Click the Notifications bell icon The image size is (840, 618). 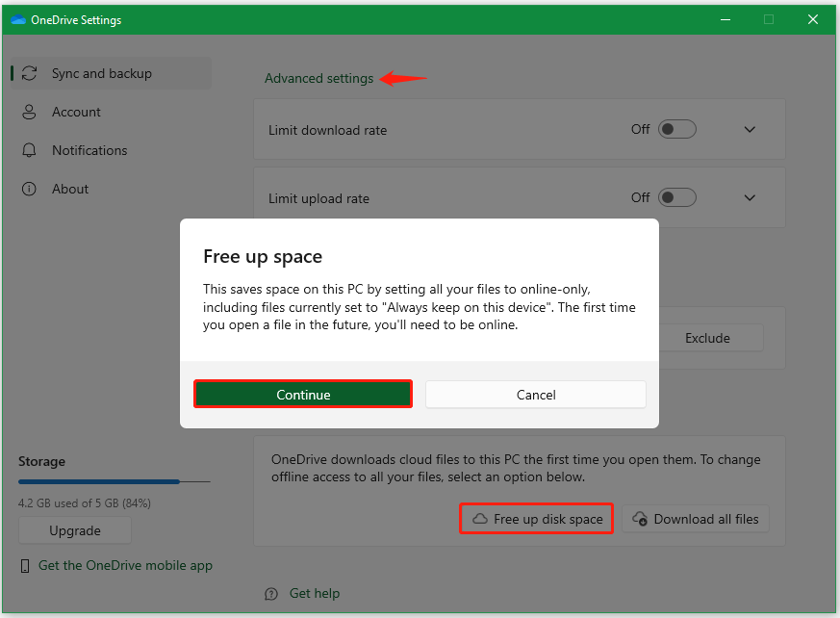pos(29,150)
